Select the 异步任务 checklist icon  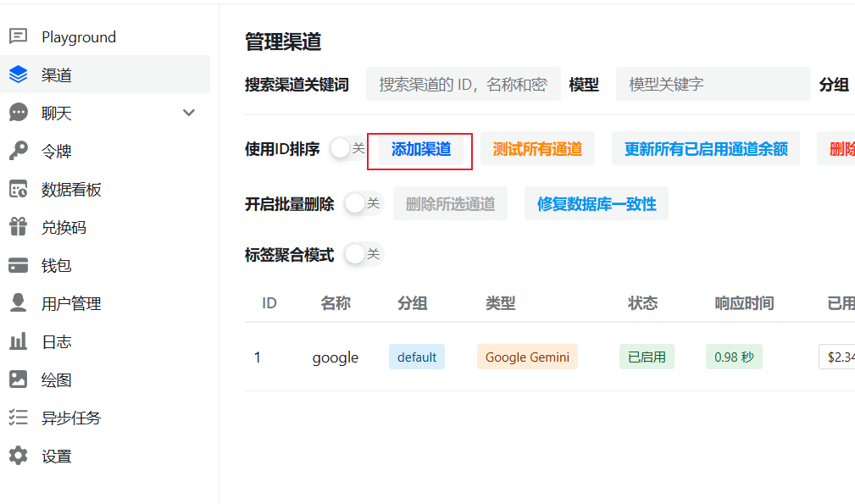click(x=20, y=418)
